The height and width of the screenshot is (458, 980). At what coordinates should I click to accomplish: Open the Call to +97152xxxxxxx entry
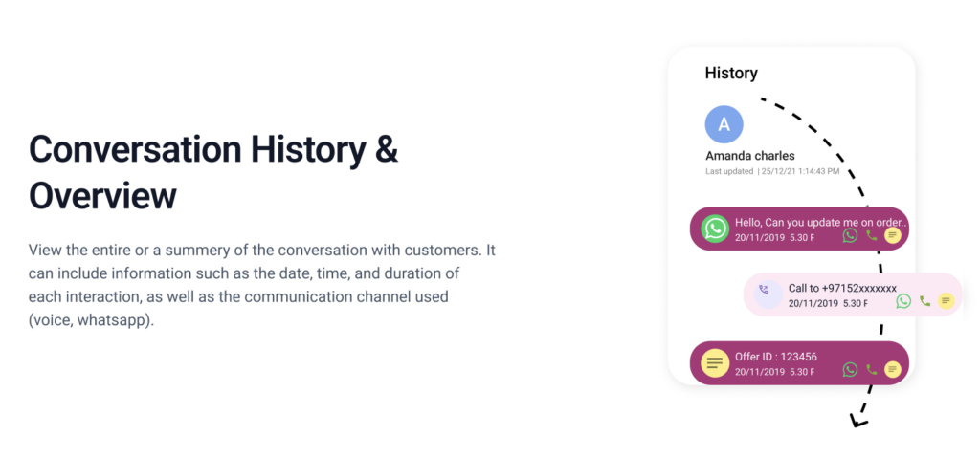pyautogui.click(x=853, y=294)
